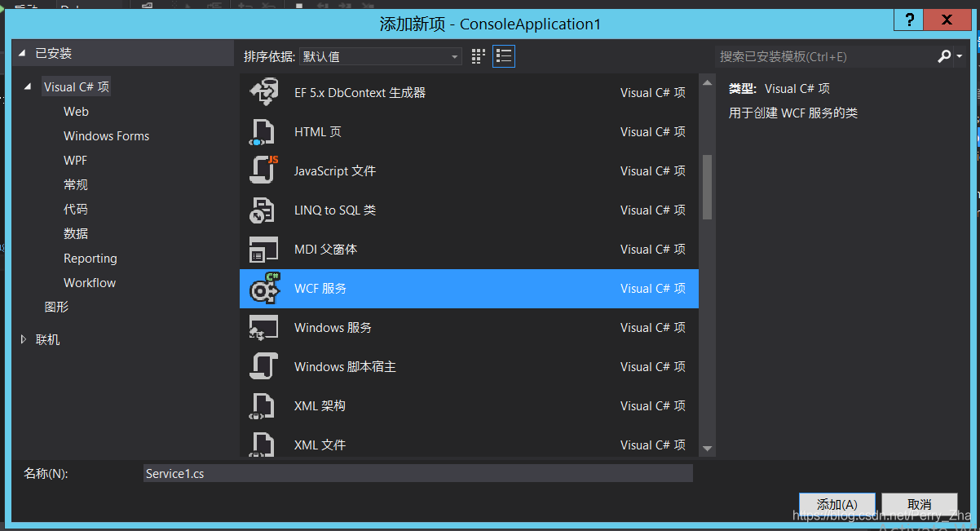
Task: Collapse the Visual C# 项 tree node
Action: (29, 87)
